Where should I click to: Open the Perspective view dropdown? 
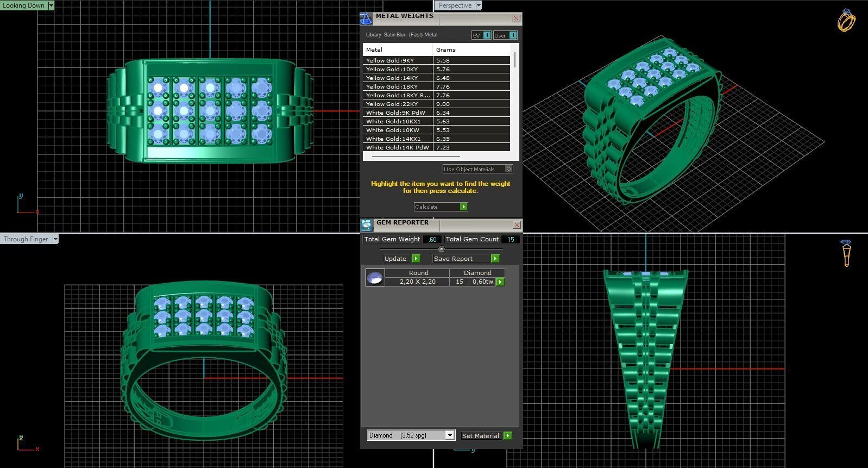pos(479,5)
